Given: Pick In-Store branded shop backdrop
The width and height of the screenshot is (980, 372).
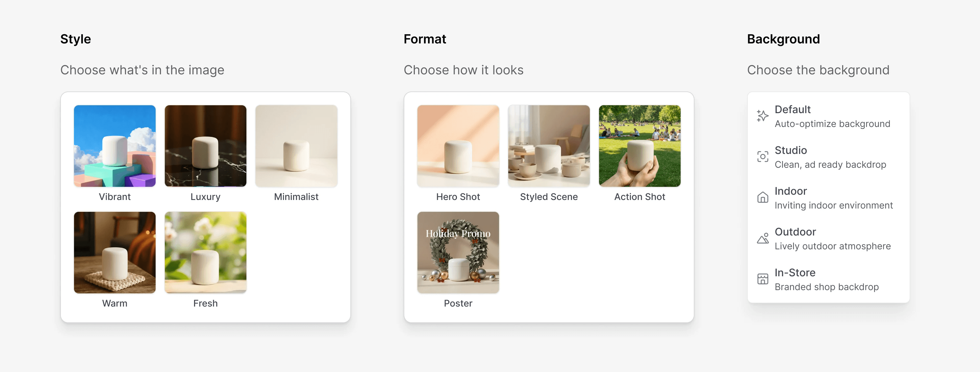Looking at the screenshot, I should 829,279.
